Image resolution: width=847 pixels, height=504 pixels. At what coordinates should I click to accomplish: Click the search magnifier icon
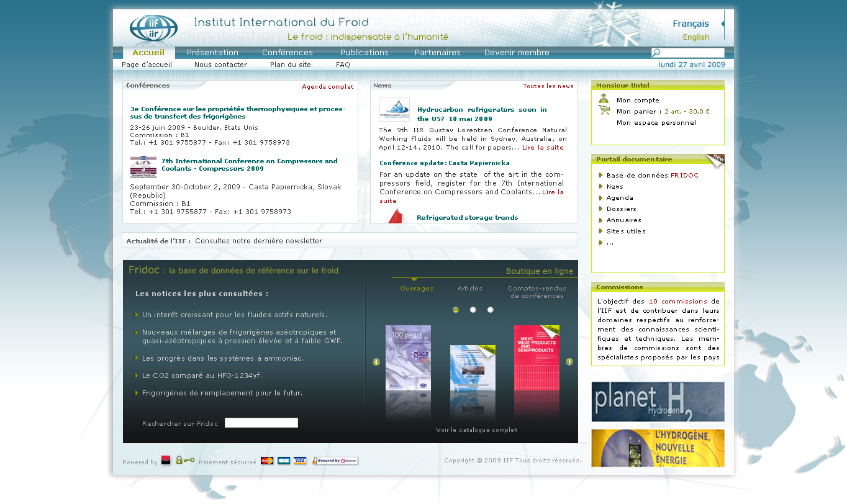pyautogui.click(x=656, y=53)
